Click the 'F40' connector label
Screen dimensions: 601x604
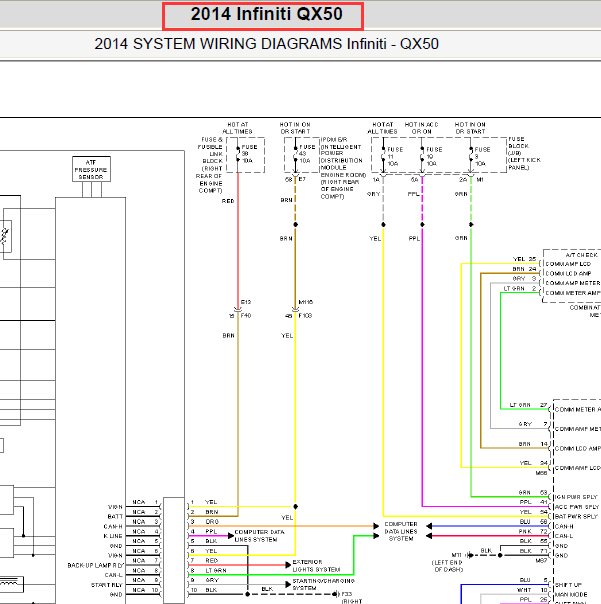pyautogui.click(x=246, y=315)
